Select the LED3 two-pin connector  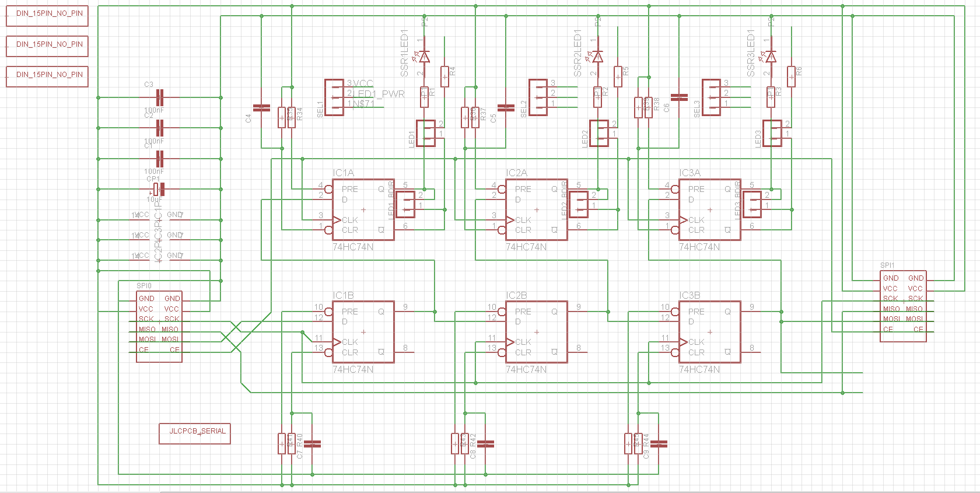[x=772, y=133]
